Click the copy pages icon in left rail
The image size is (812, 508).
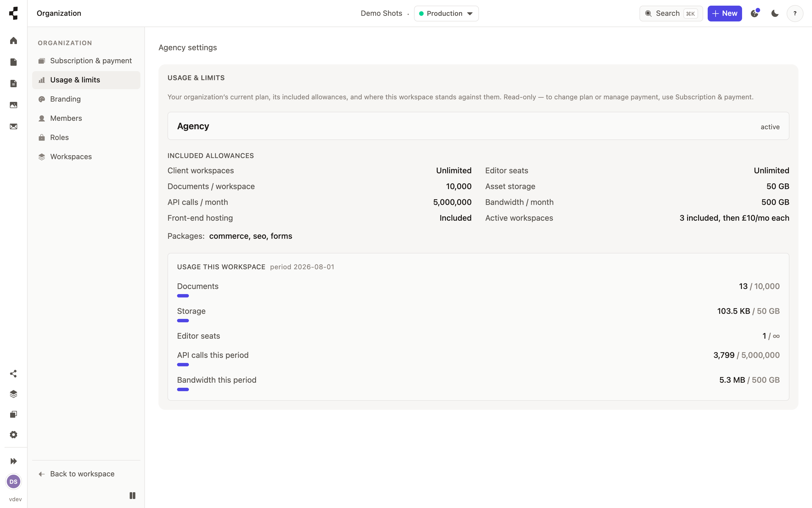click(14, 414)
